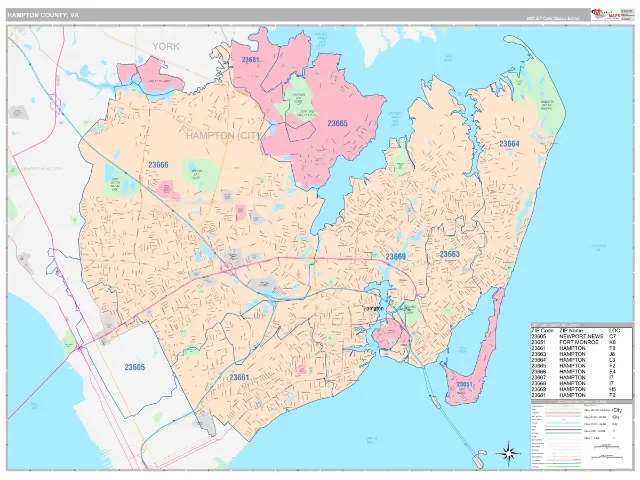Click the compass rose near the legend
The height and width of the screenshot is (480, 640).
[x=508, y=453]
